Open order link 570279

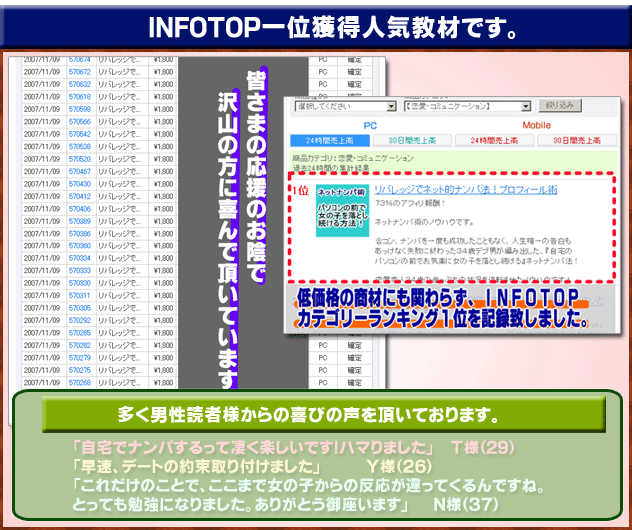tap(79, 358)
